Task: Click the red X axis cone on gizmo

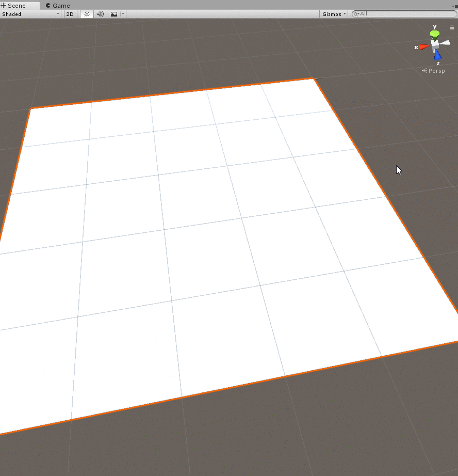Action: [x=424, y=47]
